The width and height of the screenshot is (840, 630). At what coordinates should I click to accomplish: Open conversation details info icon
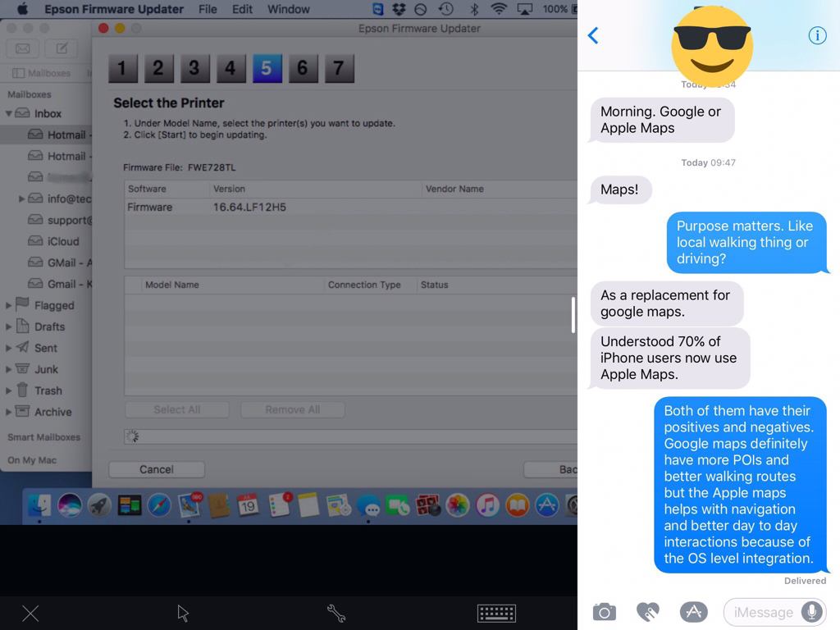pos(817,35)
